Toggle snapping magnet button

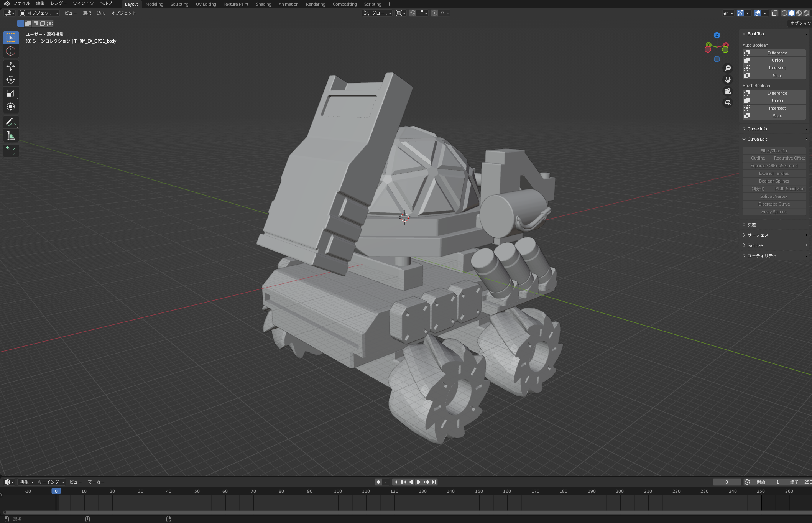tap(413, 13)
